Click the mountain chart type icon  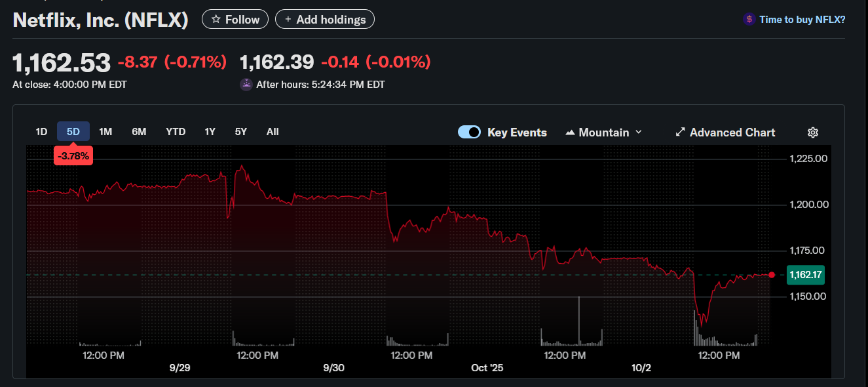[x=570, y=132]
